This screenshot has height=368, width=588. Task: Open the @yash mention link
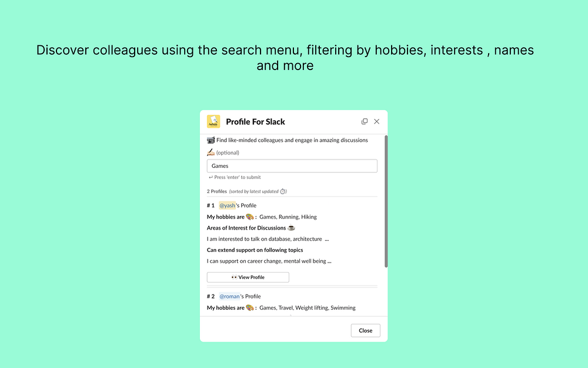227,205
